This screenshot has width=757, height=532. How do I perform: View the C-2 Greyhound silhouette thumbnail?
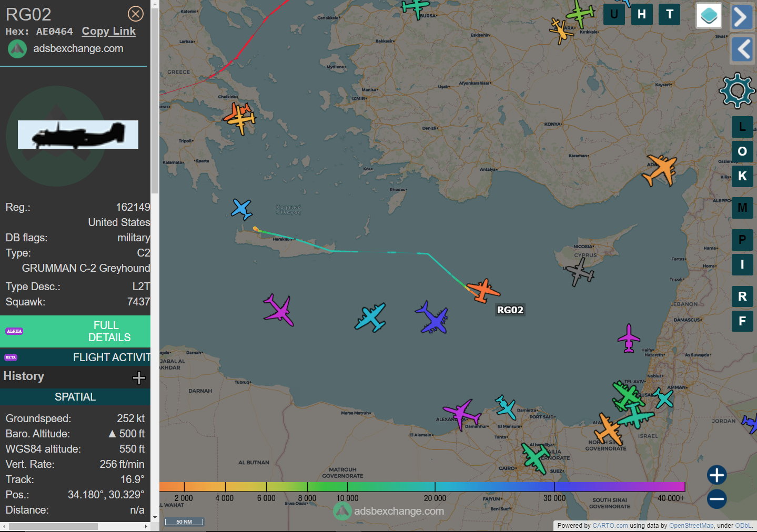[78, 135]
